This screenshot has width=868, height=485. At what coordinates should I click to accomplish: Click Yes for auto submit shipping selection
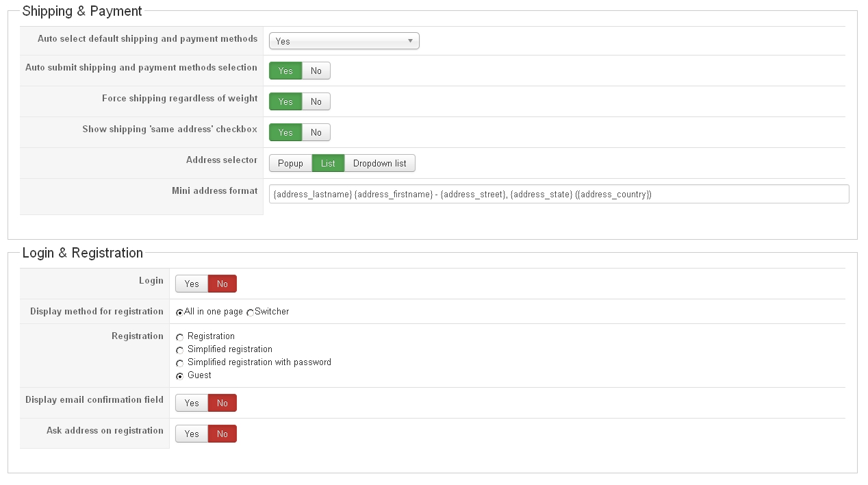[x=285, y=71]
